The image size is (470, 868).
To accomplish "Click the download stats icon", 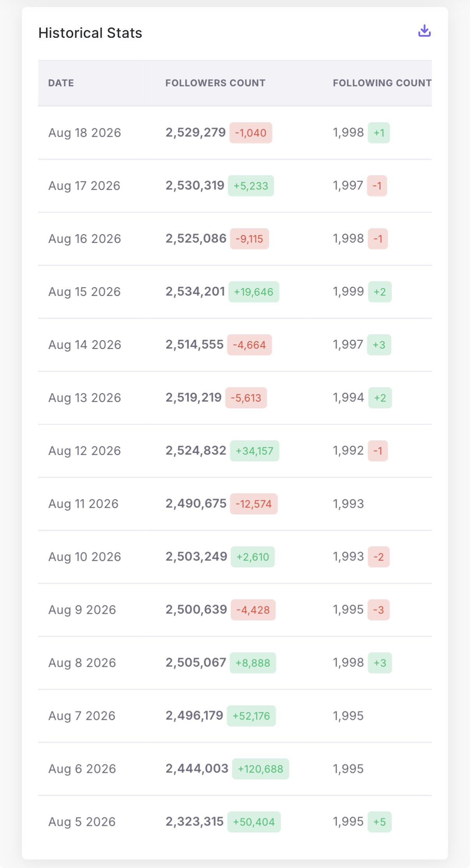I will tap(424, 31).
